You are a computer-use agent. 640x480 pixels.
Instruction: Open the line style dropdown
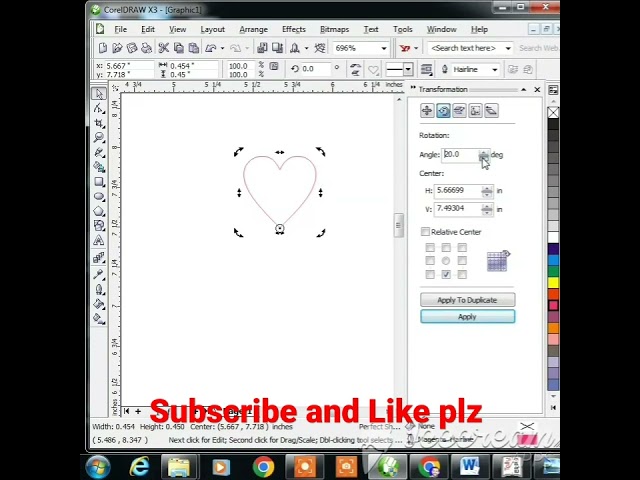[408, 69]
